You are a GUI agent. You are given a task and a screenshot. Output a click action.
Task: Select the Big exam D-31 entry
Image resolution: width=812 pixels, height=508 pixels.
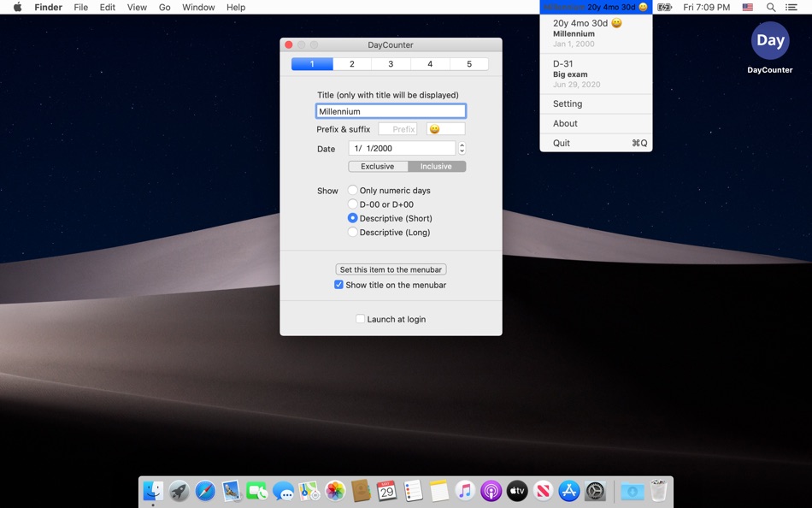coord(596,74)
